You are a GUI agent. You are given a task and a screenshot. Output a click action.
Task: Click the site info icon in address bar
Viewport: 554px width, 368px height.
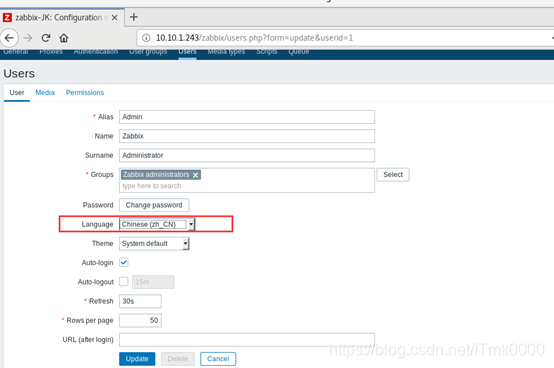pyautogui.click(x=146, y=38)
